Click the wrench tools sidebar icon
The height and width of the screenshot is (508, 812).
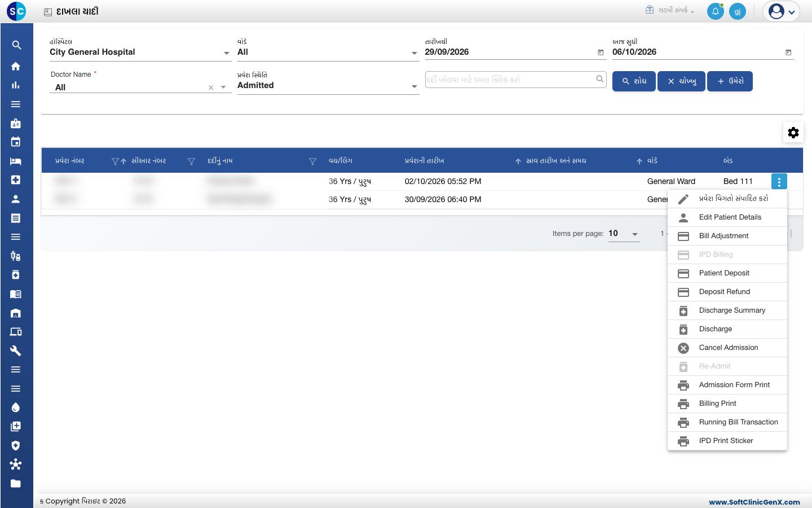(16, 351)
